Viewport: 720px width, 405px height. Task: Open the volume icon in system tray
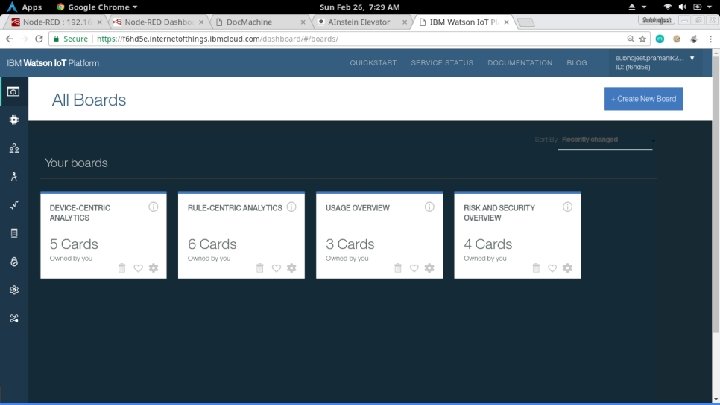click(x=682, y=7)
